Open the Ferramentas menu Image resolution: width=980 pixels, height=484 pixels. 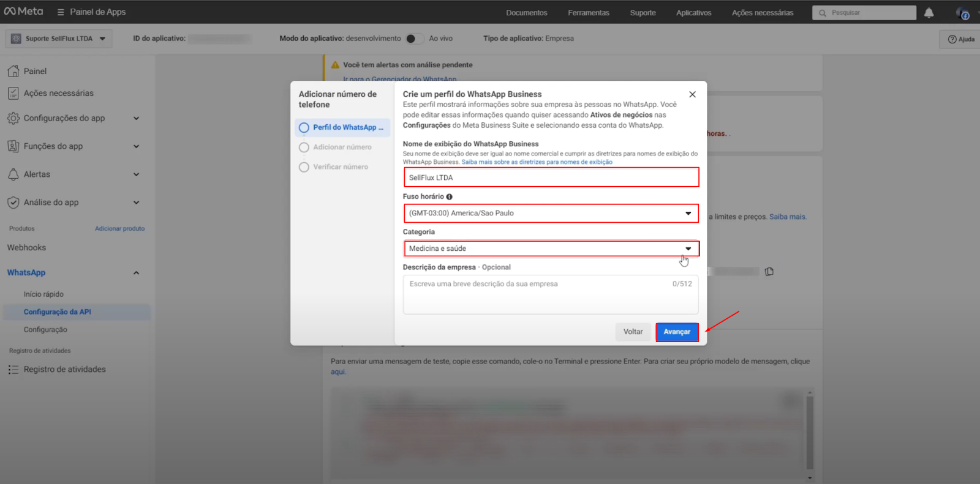588,13
